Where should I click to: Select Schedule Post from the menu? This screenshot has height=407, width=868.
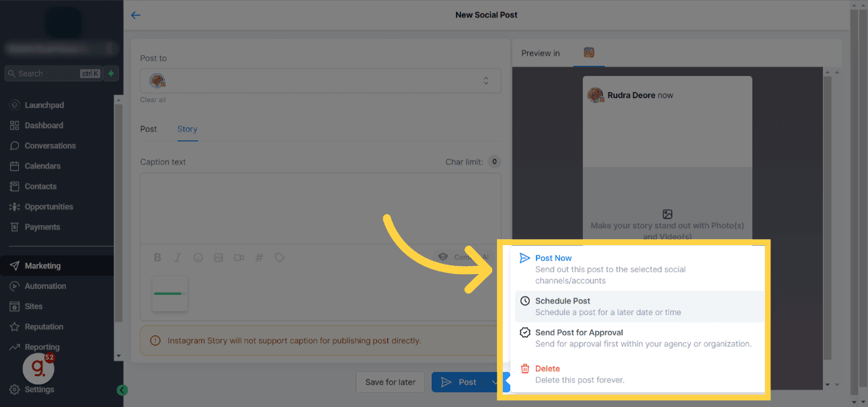[x=639, y=306]
